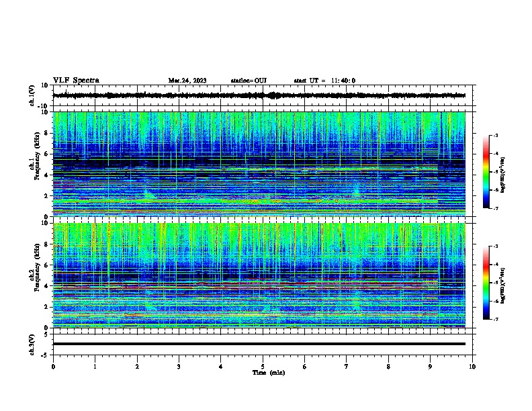The image size is (532, 411).
Task: Click the ch.1 spectrogram burst near 7.2 minutes
Action: point(357,190)
